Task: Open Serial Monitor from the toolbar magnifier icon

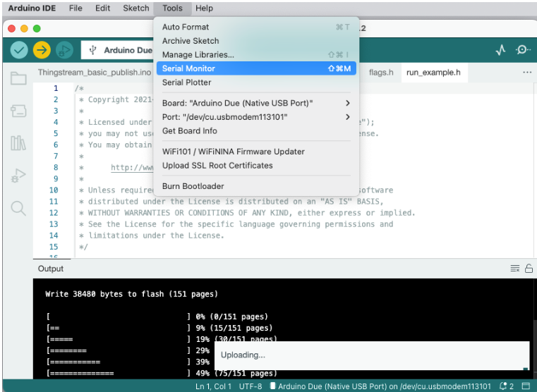Action: click(x=523, y=50)
